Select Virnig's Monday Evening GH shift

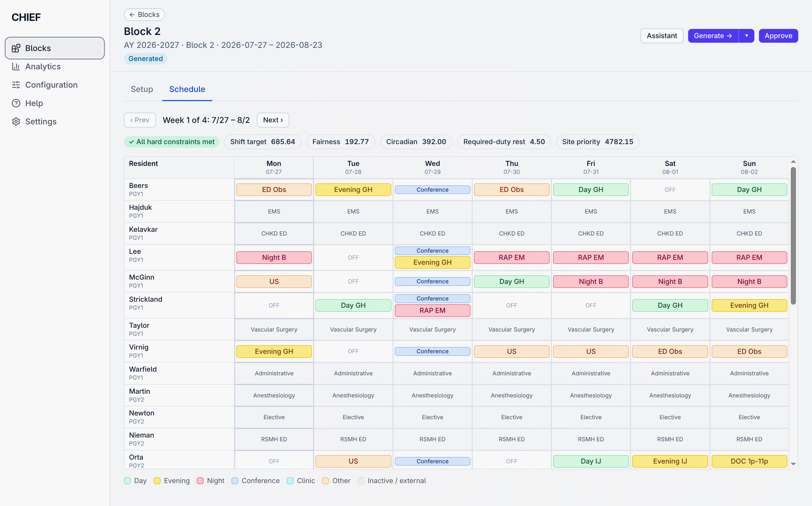coord(274,352)
